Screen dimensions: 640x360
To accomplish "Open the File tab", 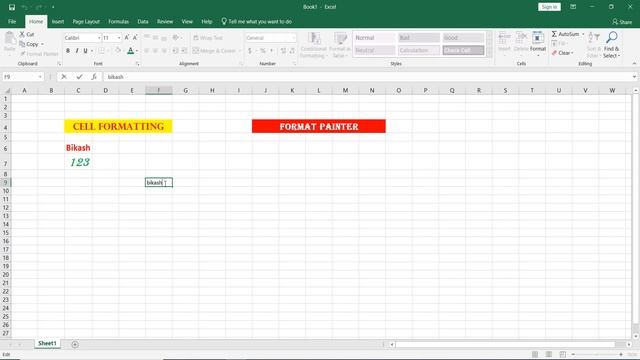I will click(12, 22).
